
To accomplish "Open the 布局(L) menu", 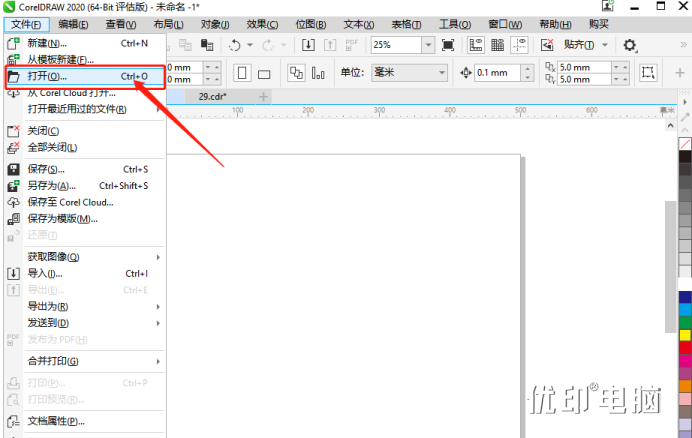I will point(168,24).
